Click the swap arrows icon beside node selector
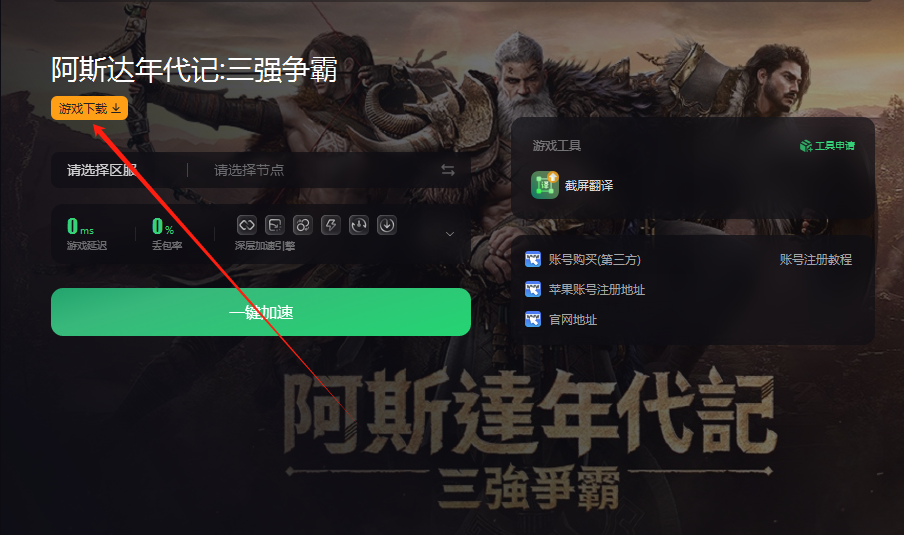The height and width of the screenshot is (535, 904). [448, 170]
